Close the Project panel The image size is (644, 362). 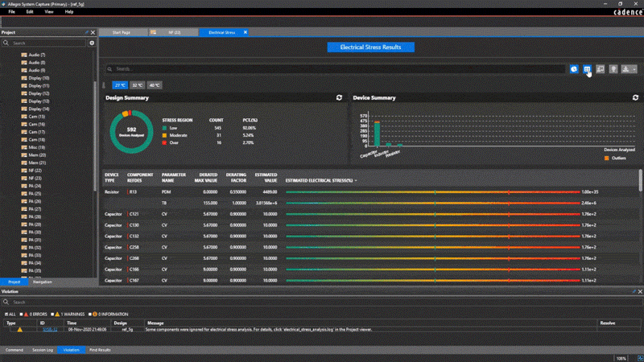pos(93,32)
